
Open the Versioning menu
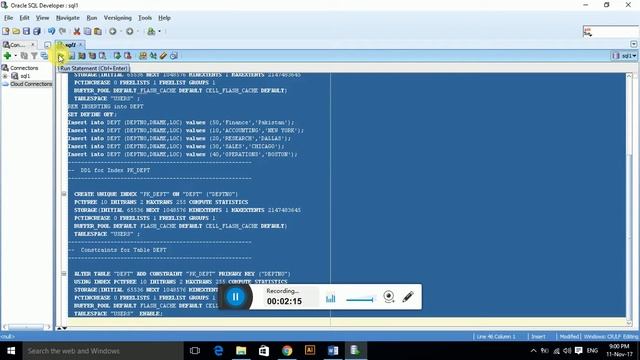[118, 18]
